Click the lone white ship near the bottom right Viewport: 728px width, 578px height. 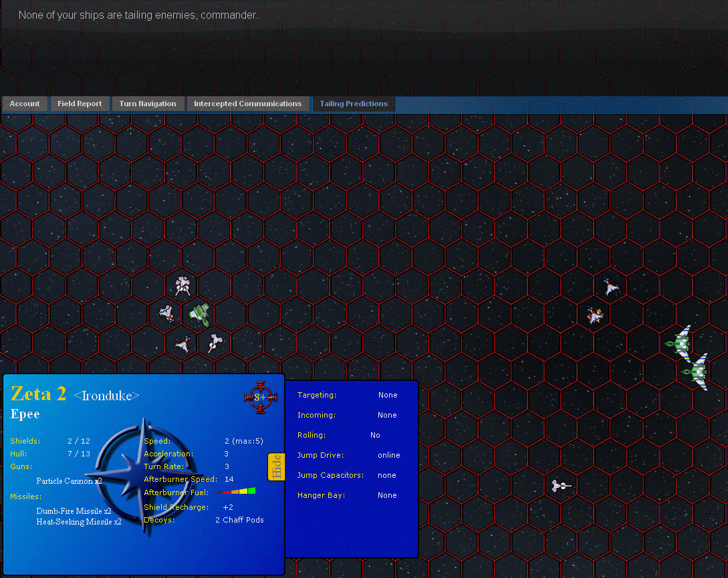560,486
